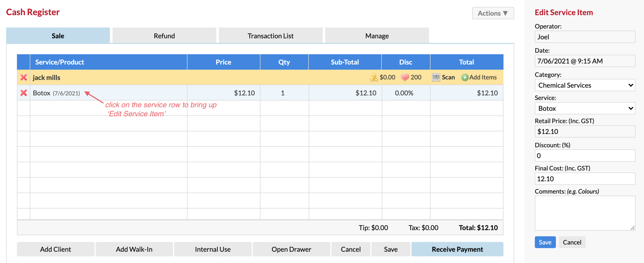Open the Actions dropdown

point(493,13)
